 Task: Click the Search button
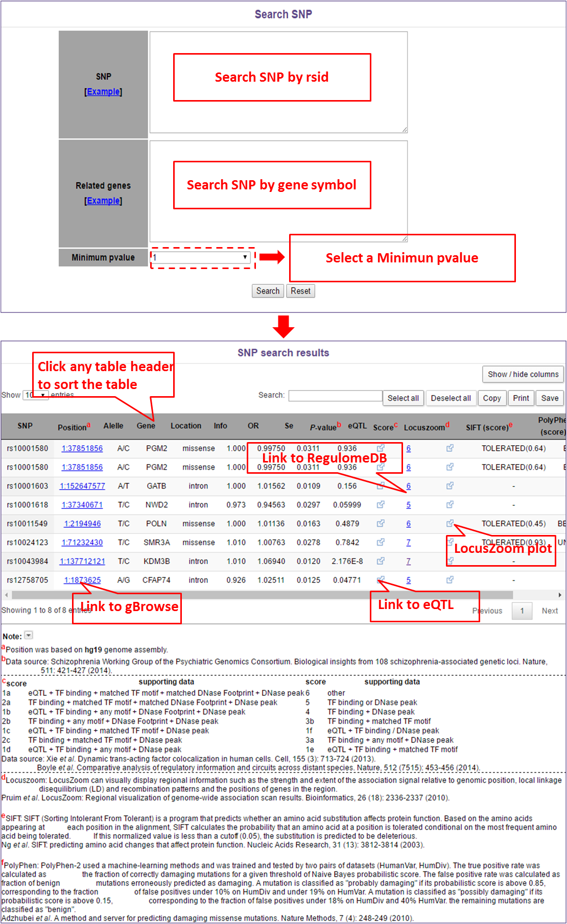pos(268,291)
